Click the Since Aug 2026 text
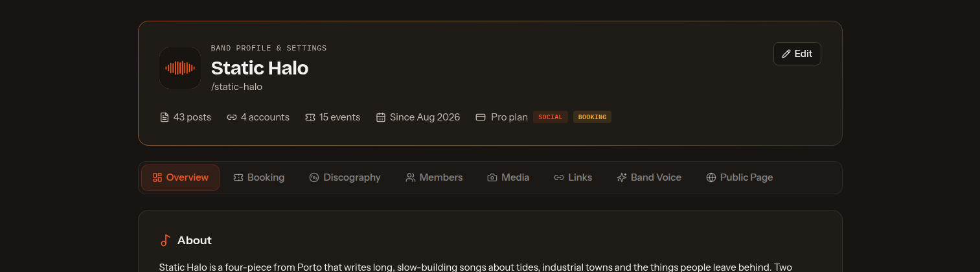Screen dimensions: 980x272 [425, 117]
